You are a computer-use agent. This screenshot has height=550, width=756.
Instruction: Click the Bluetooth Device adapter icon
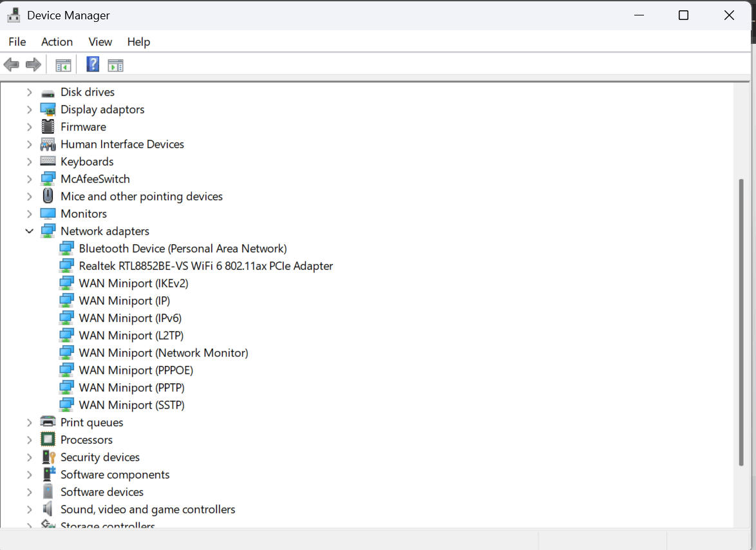coord(66,248)
